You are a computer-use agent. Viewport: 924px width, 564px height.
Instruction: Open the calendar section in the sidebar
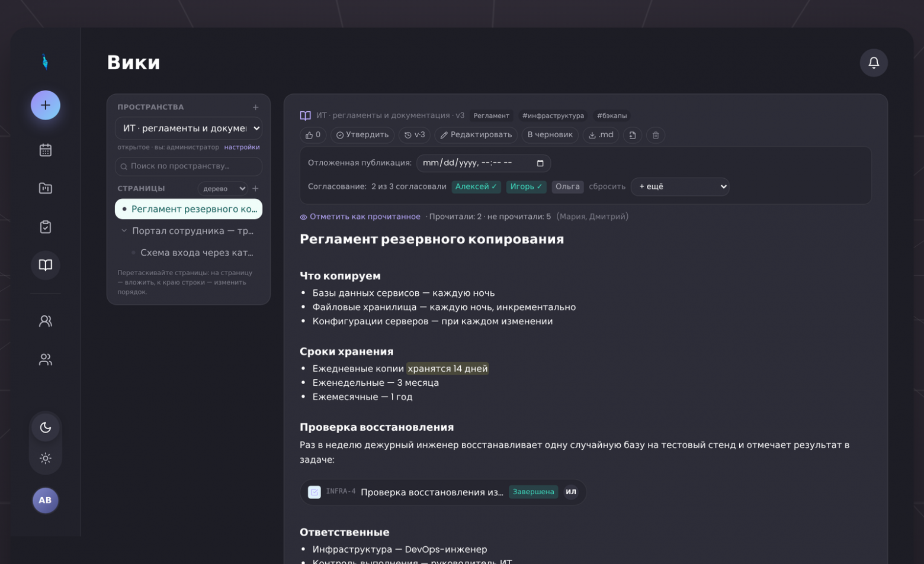[46, 150]
